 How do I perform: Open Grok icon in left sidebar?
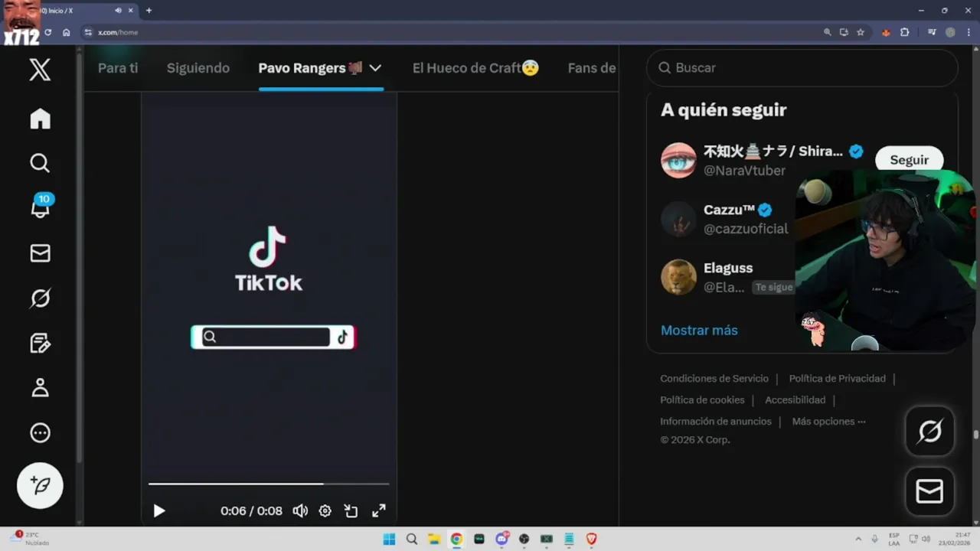tap(40, 298)
